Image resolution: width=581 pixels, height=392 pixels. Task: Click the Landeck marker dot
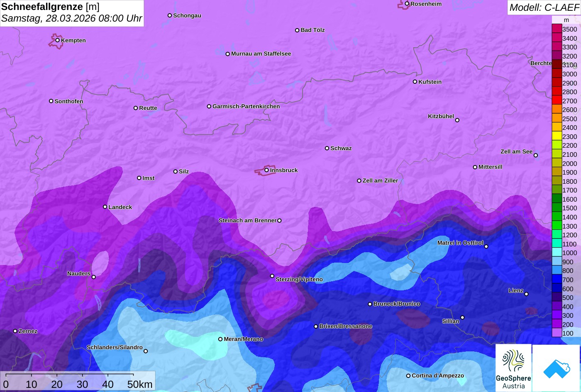click(105, 207)
